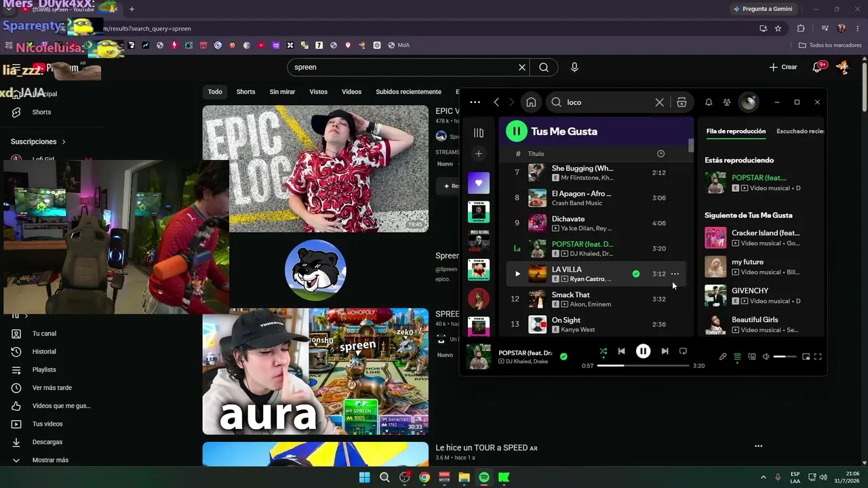
Task: Open the lyrics microphone icon in Spotify
Action: (723, 357)
